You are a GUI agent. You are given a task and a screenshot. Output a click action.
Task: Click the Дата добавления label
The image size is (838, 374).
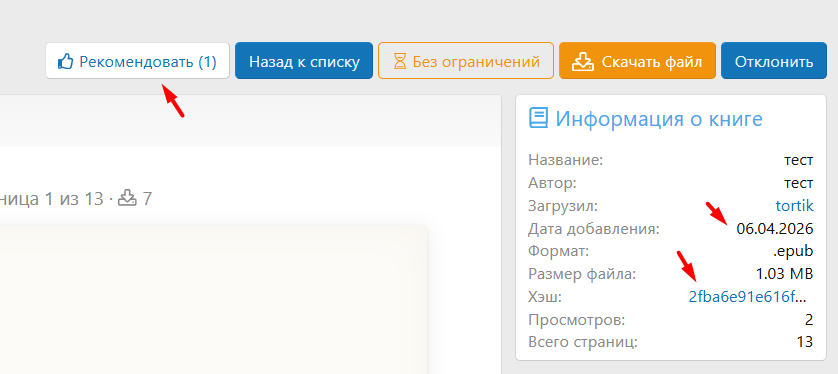[x=594, y=230]
